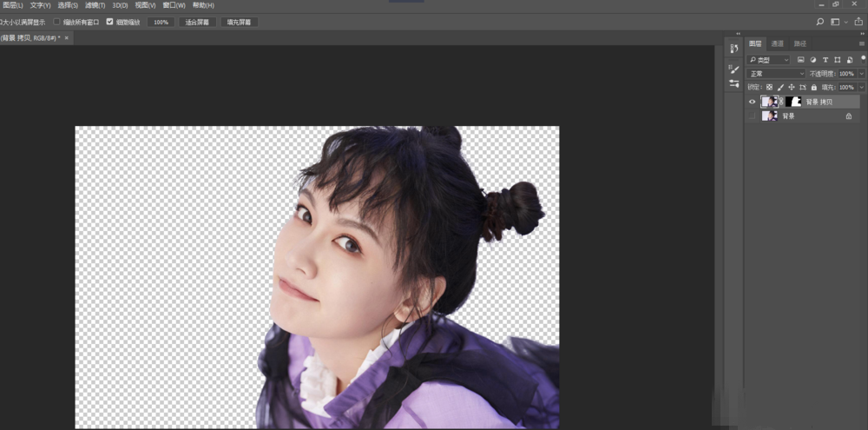Filter layers by smart objects icon
This screenshot has width=868, height=430.
click(850, 60)
